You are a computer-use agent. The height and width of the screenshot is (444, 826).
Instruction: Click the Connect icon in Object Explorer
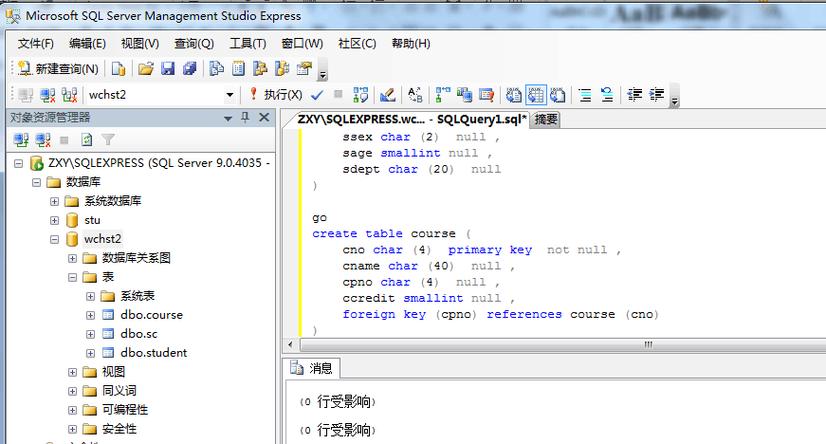click(21, 140)
